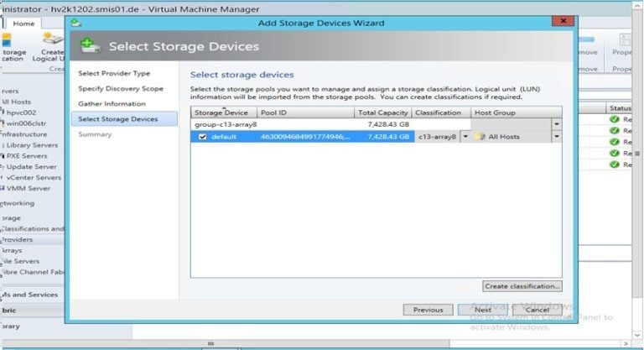644x350 pixels.
Task: Uncheck the default storage pool checkbox
Action: [204, 136]
